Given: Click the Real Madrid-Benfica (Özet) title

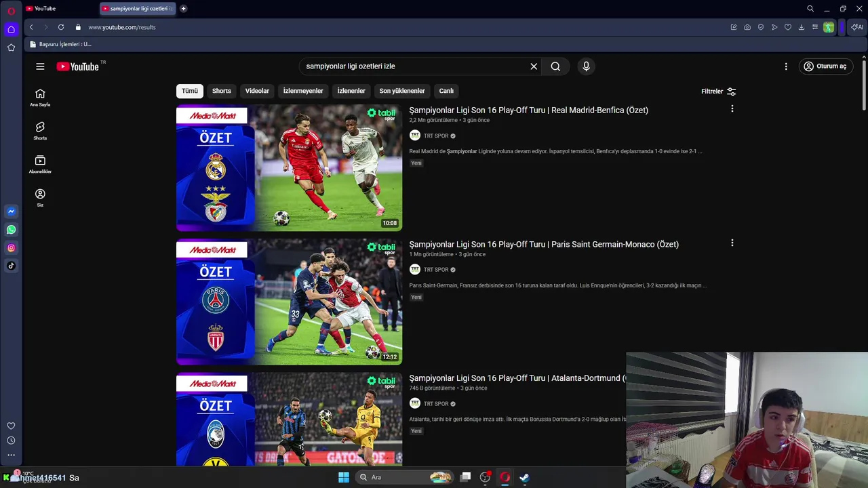Looking at the screenshot, I should tap(528, 110).
